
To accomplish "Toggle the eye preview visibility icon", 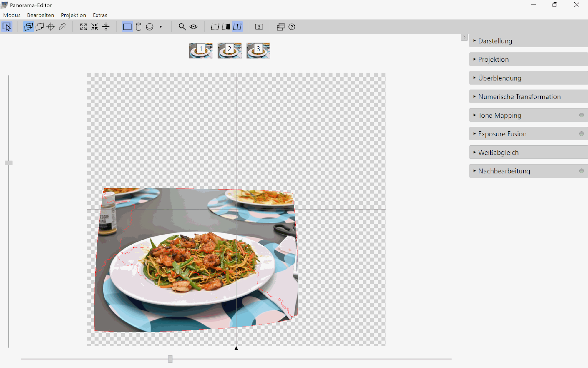I will coord(193,27).
